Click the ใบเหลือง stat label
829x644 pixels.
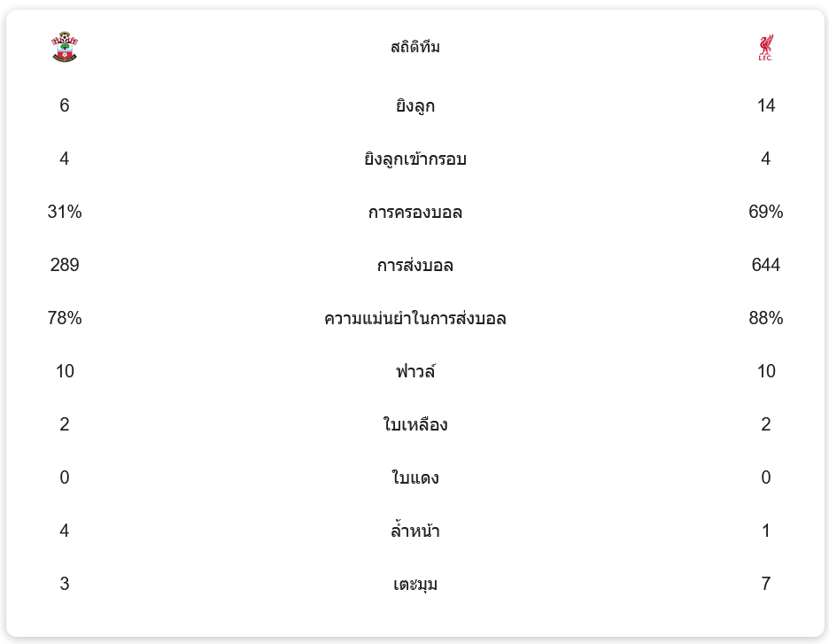415,425
